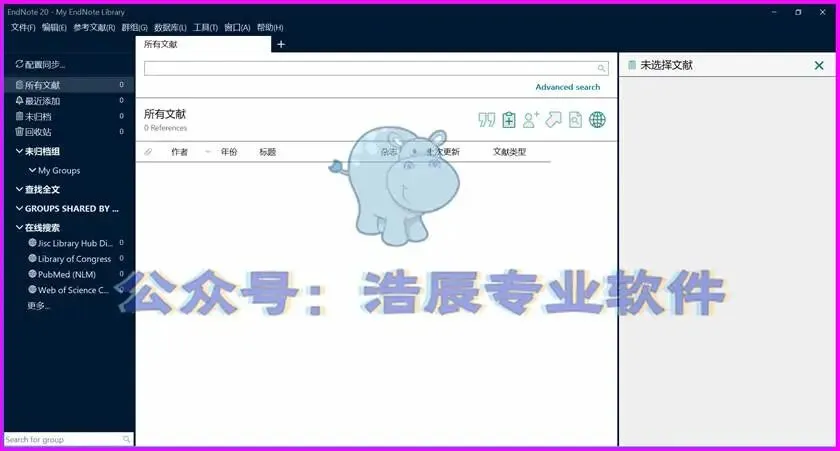Collapse the GROUPS SHARED BY section
840x451 pixels.
(19, 208)
